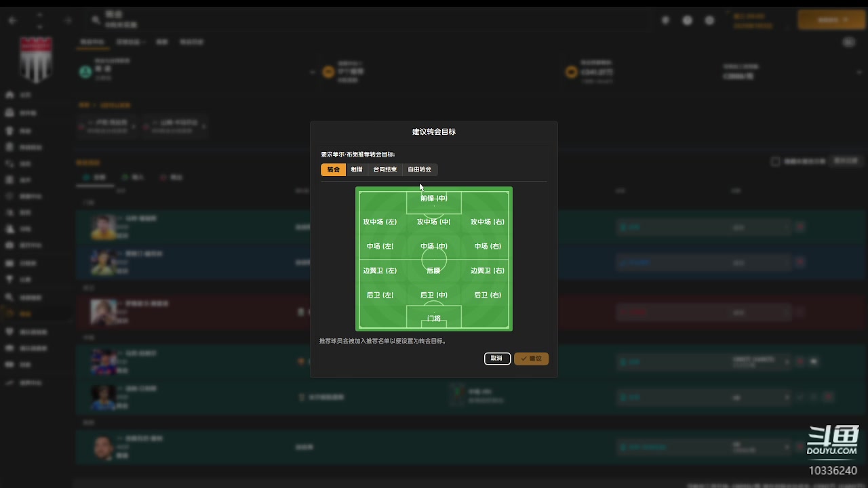Select the 门将 goalkeeper position
This screenshot has height=488, width=868.
[x=434, y=318]
